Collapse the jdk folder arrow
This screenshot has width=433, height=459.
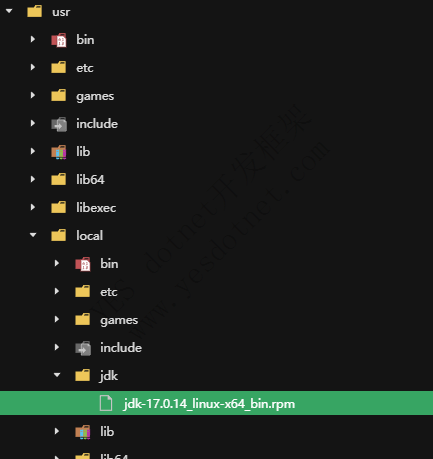coord(57,375)
